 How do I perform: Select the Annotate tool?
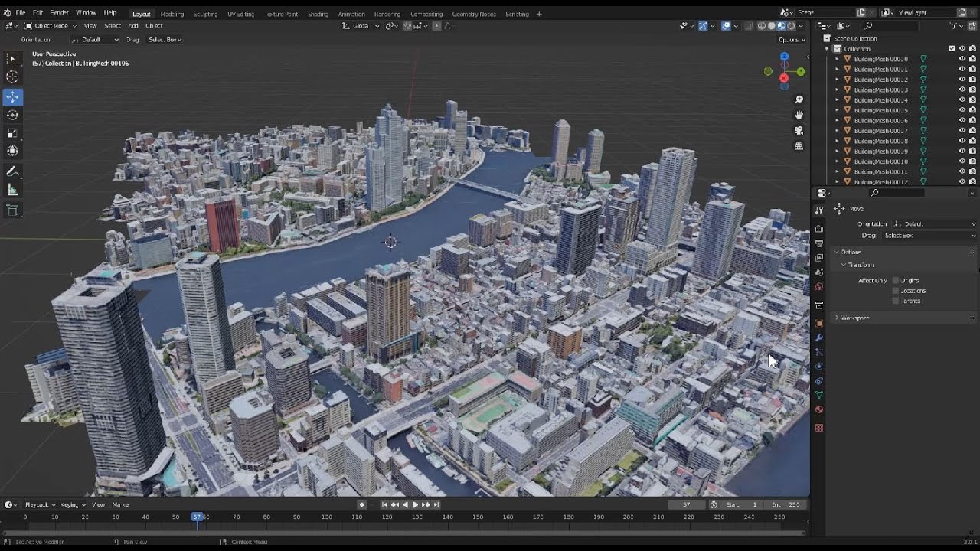coord(12,171)
